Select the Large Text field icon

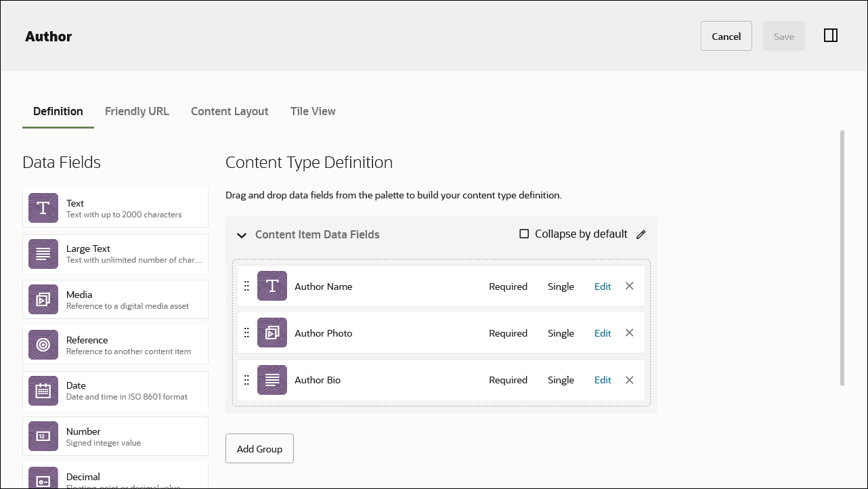[43, 254]
